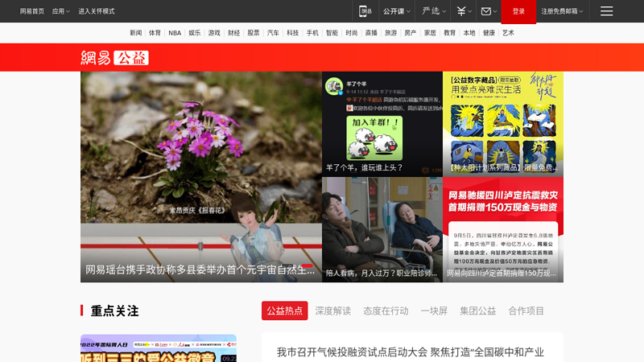Open the 手机 channel

[312, 33]
